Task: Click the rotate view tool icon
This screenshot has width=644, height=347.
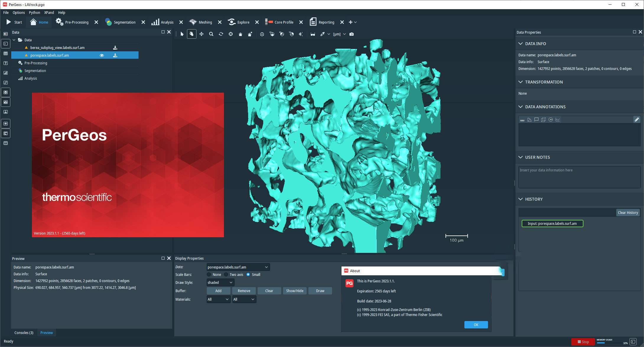Action: 221,34
